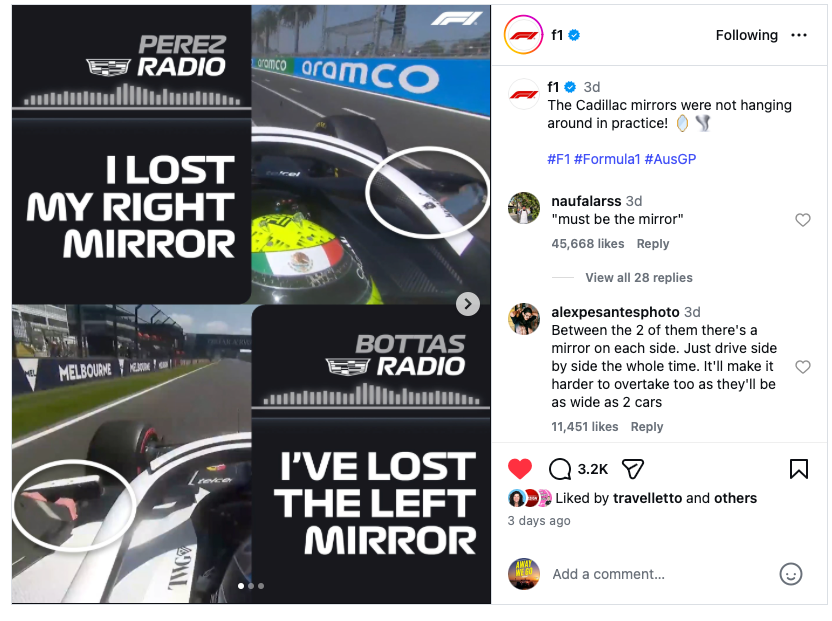Screen dimensions: 832x621
Task: Like naufalarss's comment heart
Action: click(x=802, y=220)
